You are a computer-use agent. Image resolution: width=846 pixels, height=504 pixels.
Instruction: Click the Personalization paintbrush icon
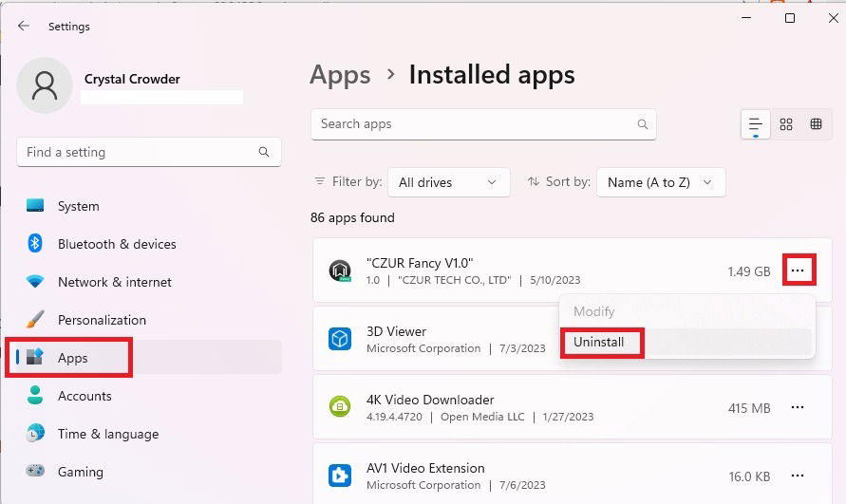[x=35, y=319]
